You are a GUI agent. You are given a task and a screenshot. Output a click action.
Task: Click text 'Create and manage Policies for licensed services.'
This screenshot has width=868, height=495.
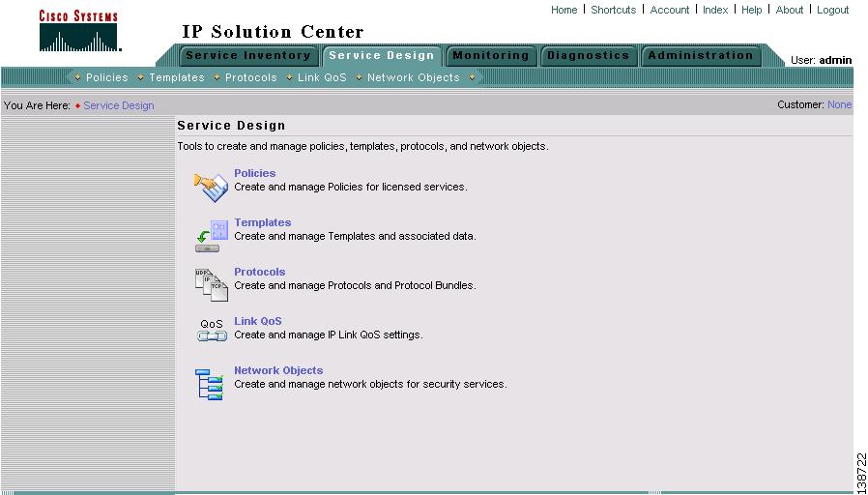[351, 188]
